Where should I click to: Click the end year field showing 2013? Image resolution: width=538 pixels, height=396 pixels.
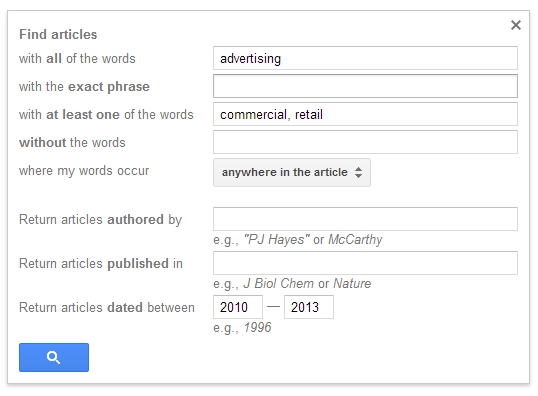pos(309,307)
